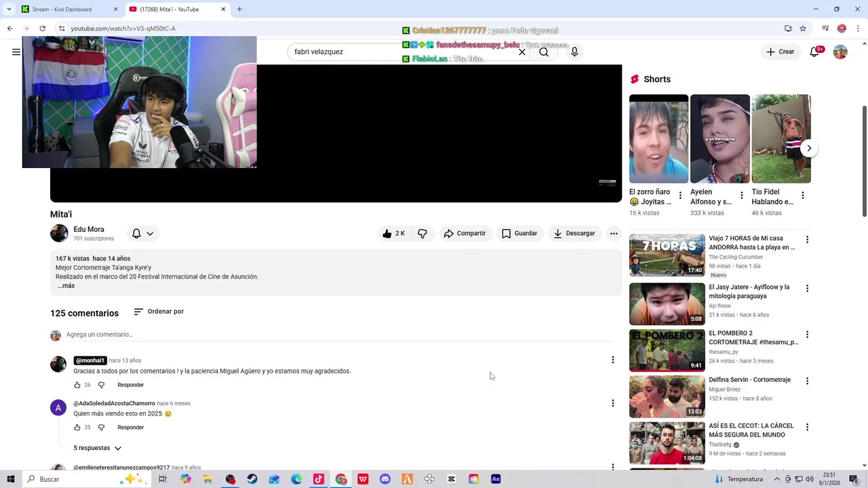The image size is (868, 488).
Task: Open options for Viajo 7 HORAS video
Action: [x=807, y=240]
